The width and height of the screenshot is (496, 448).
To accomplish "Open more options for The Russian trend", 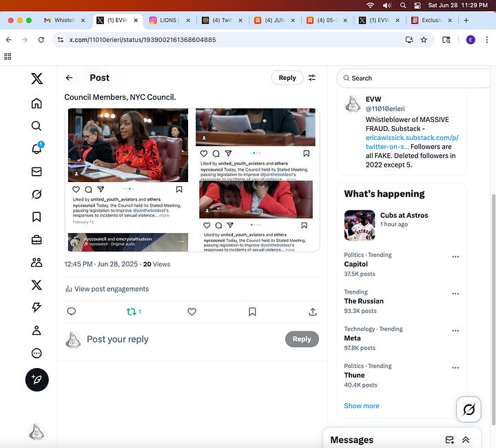I will (455, 294).
